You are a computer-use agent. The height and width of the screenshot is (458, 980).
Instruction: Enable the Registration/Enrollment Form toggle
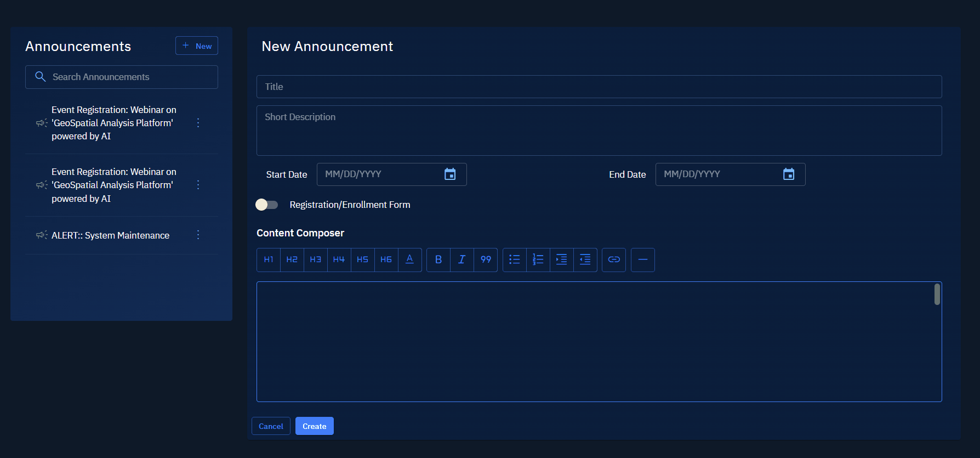pos(267,205)
